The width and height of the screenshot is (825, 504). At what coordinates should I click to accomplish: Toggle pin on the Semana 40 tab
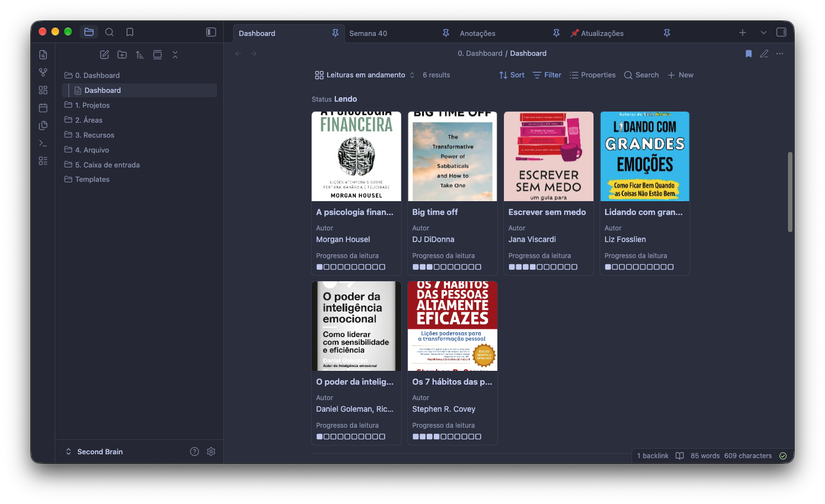(x=446, y=33)
